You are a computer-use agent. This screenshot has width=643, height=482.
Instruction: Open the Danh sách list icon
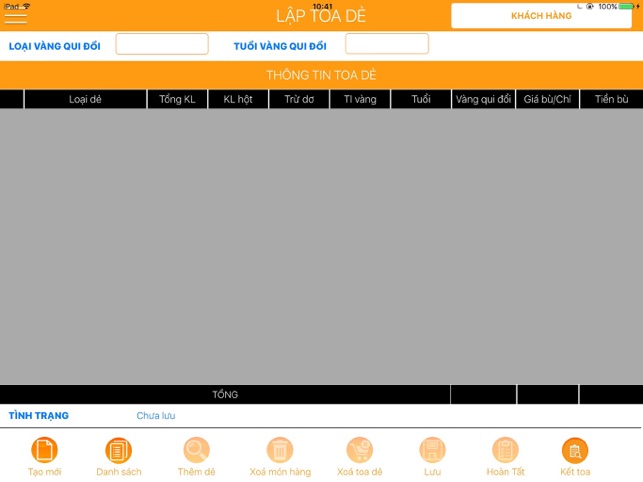click(x=119, y=450)
